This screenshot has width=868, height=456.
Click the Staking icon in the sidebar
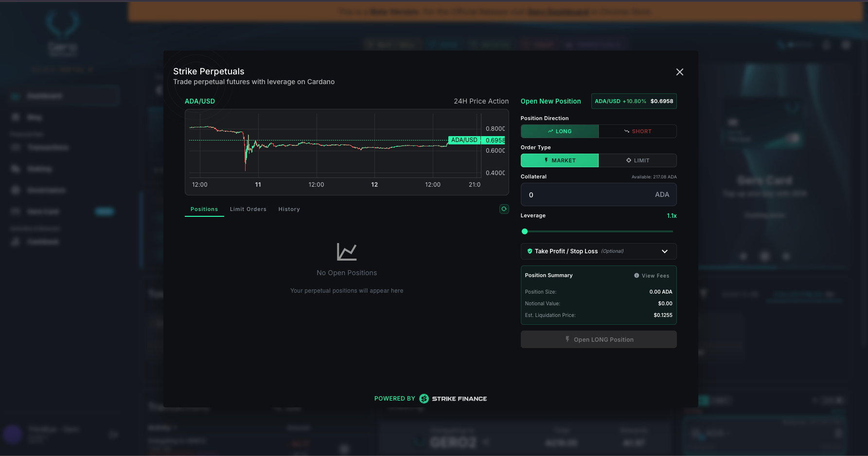[15, 169]
